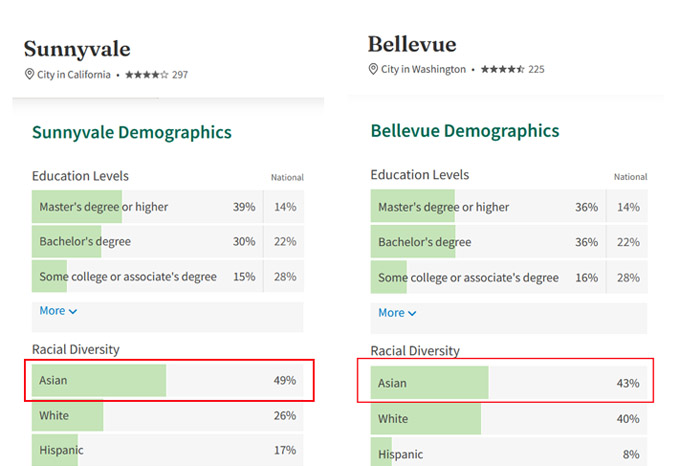Expand More under Sunnyvale Education Levels
The width and height of the screenshot is (680, 466).
(58, 311)
